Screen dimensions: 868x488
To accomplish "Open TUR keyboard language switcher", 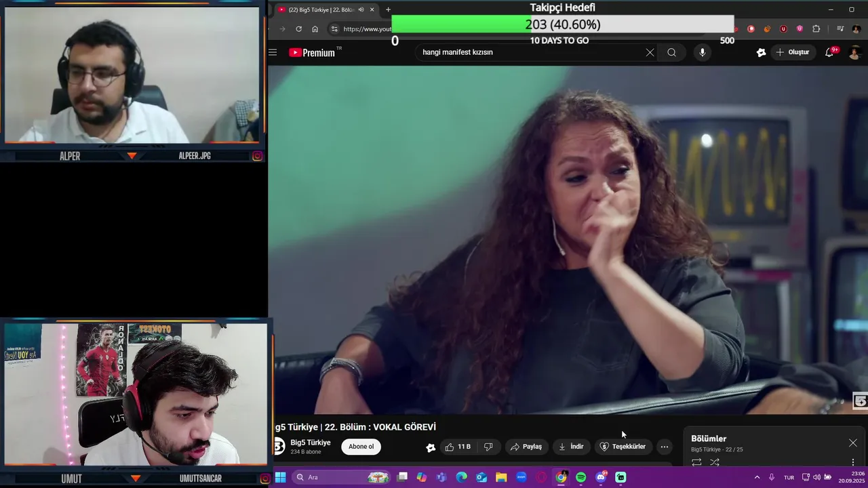I will tap(789, 477).
